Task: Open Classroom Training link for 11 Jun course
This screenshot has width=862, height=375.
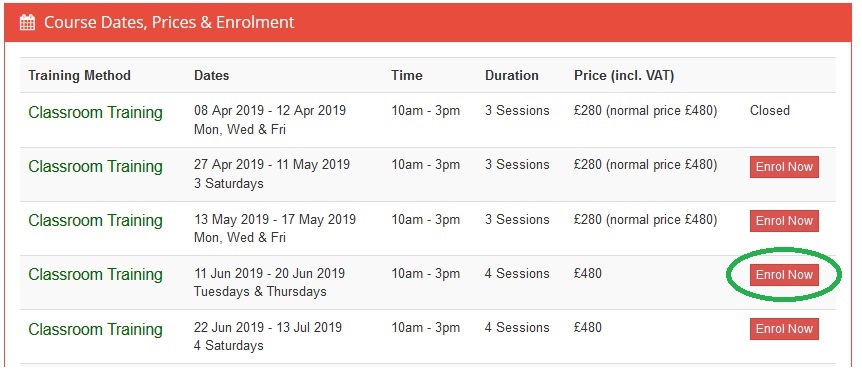Action: pyautogui.click(x=96, y=274)
